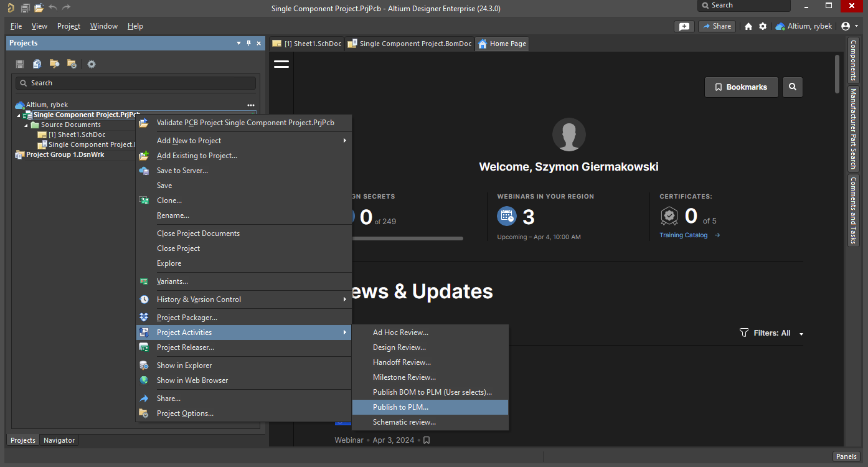The height and width of the screenshot is (467, 868).
Task: Open Project Releaser...
Action: click(244, 347)
